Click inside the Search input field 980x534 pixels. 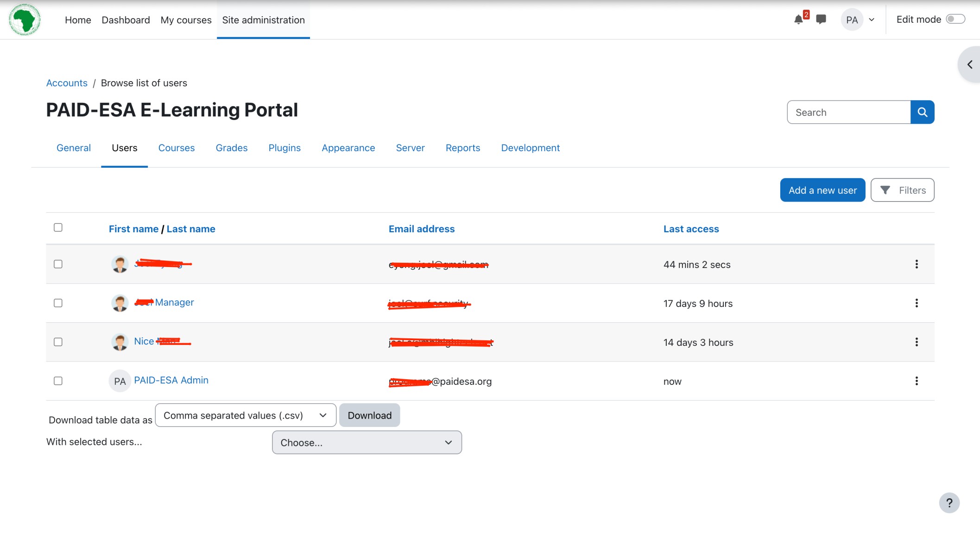pos(848,112)
